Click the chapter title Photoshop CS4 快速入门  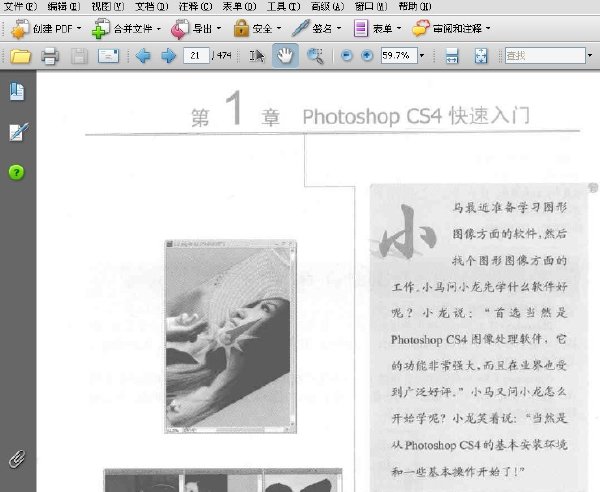416,116
